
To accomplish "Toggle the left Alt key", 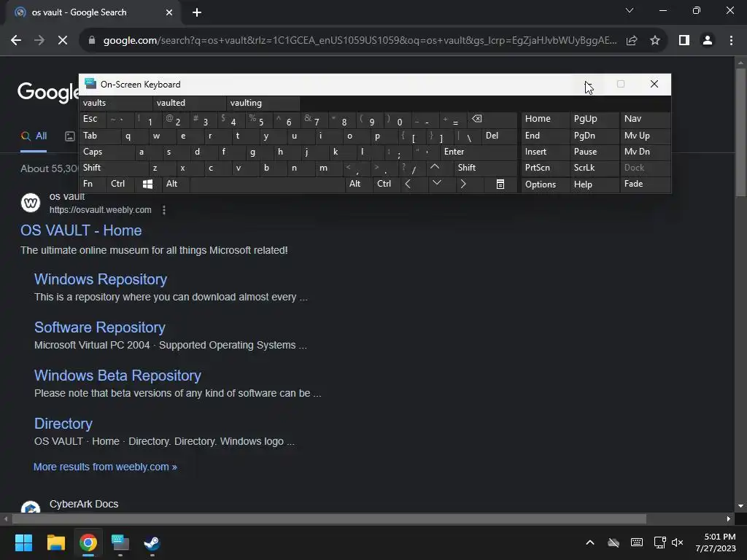I will [x=176, y=184].
